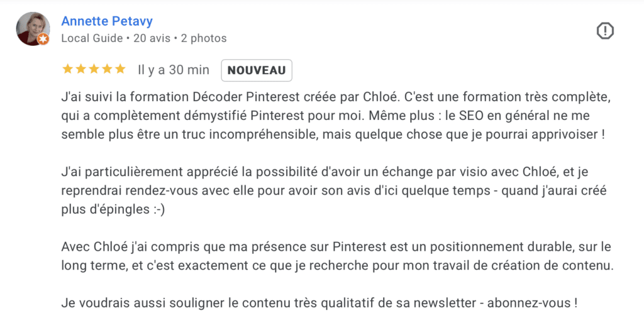Viewport: 644px width, 323px height.
Task: Click the Local Guide label
Action: point(92,38)
